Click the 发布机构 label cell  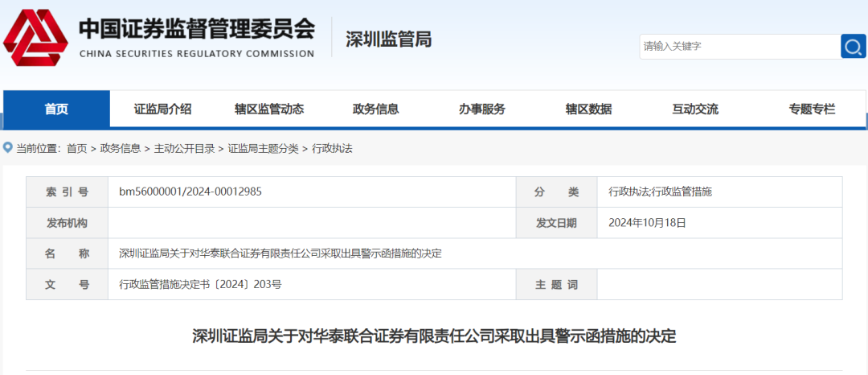(x=67, y=223)
